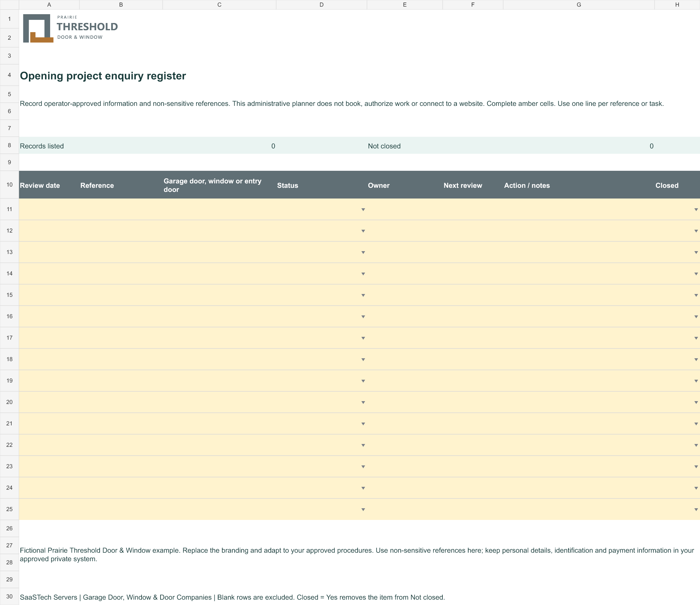Open Status dropdown in row 11
This screenshot has height=605, width=700.
click(363, 210)
